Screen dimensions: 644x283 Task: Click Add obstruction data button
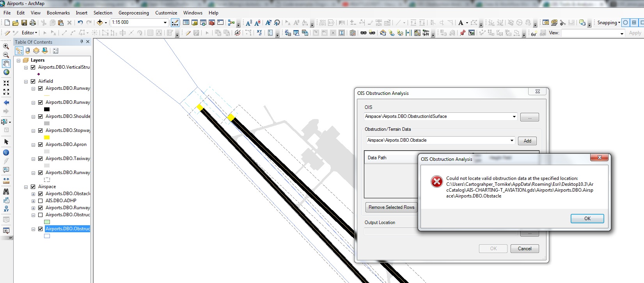[x=527, y=141]
